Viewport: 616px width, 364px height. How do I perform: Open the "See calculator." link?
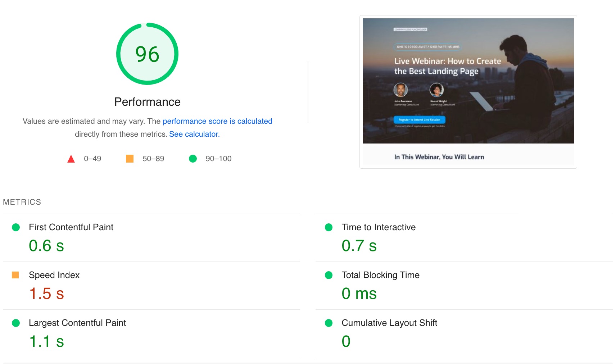coord(194,134)
